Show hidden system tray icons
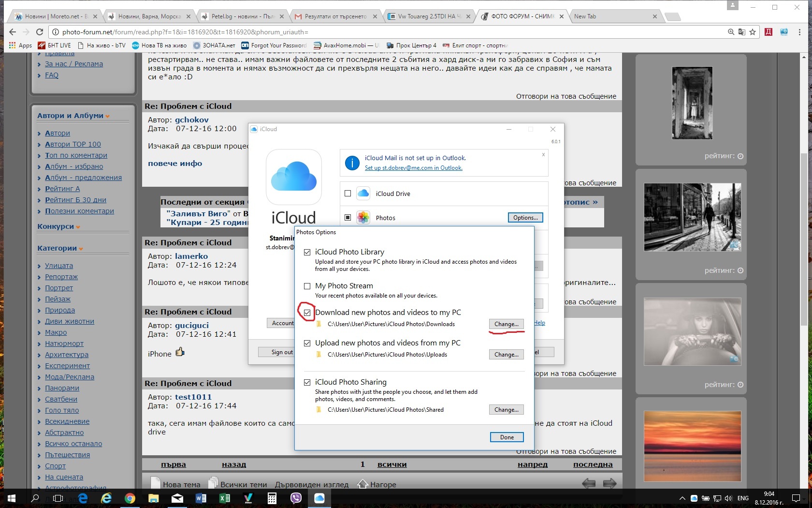 click(682, 498)
